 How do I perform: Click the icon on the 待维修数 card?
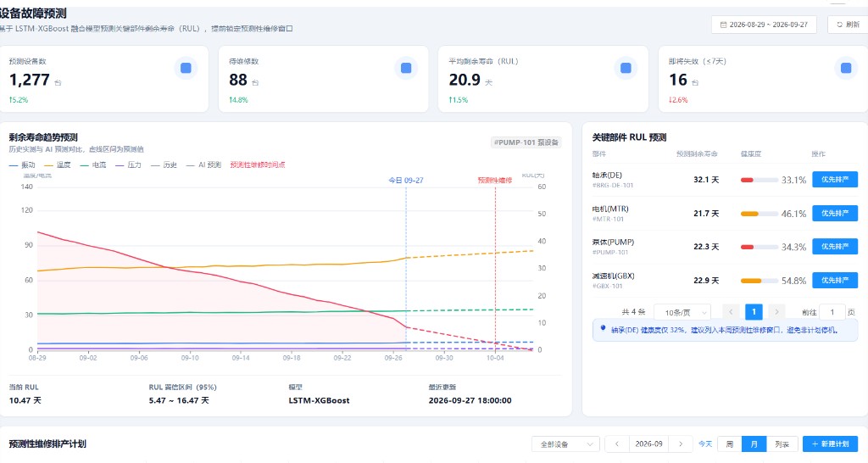tap(406, 68)
